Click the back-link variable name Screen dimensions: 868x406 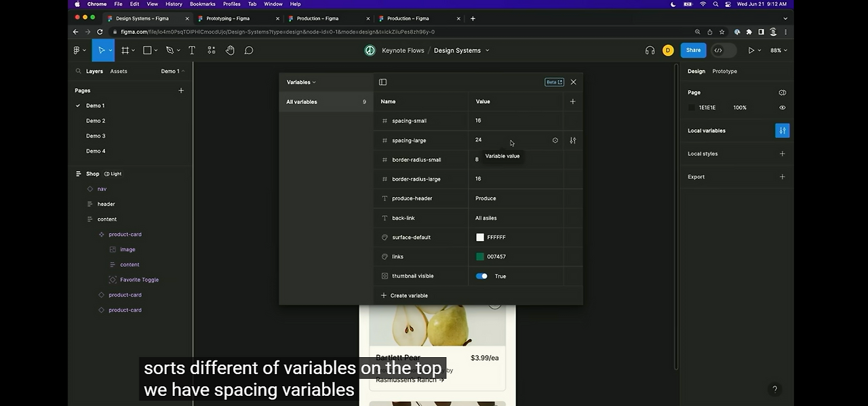pos(403,218)
